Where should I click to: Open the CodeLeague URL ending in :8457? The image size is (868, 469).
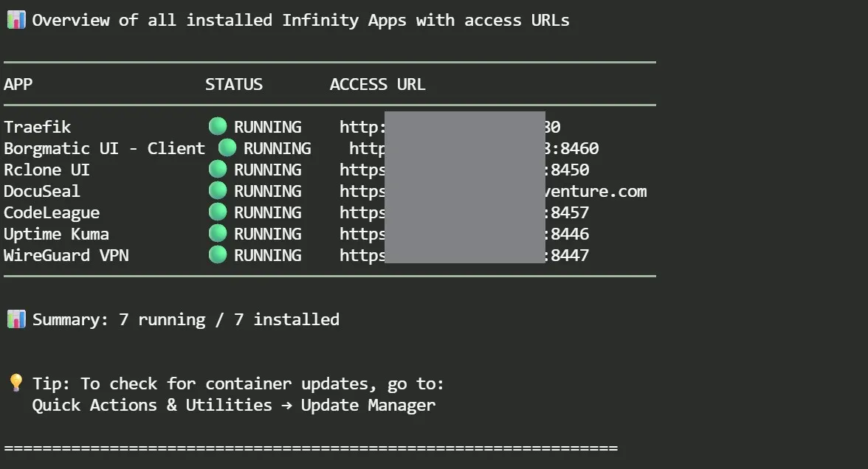464,213
